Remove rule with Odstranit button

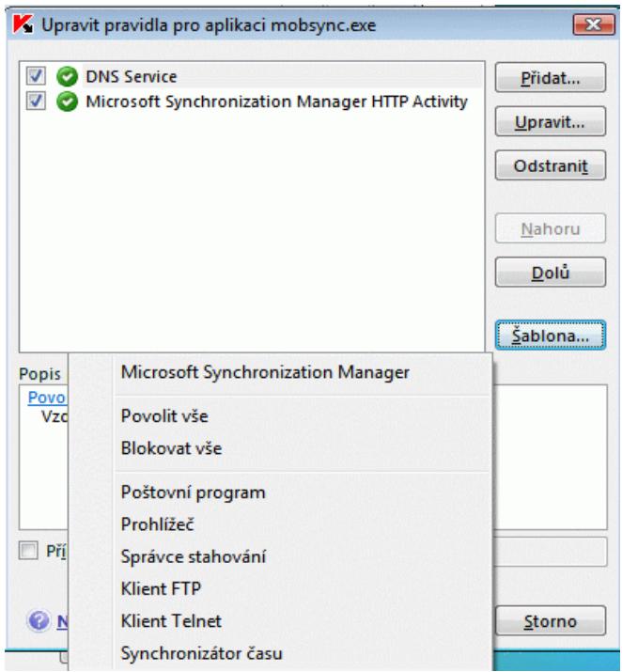(x=551, y=165)
